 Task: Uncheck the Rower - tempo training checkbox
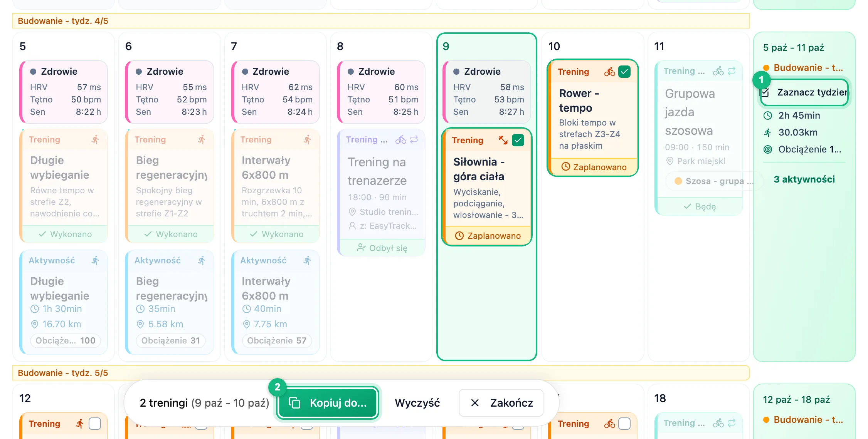point(624,72)
